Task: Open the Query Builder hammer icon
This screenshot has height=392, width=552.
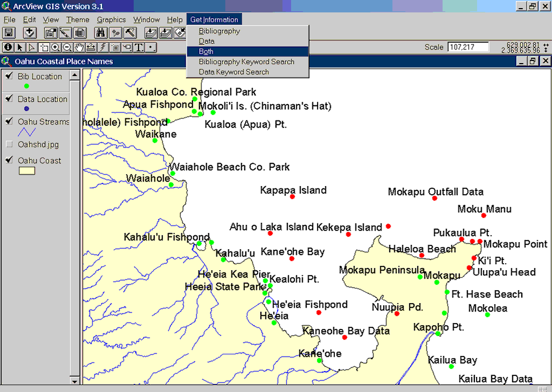Action: pyautogui.click(x=130, y=33)
